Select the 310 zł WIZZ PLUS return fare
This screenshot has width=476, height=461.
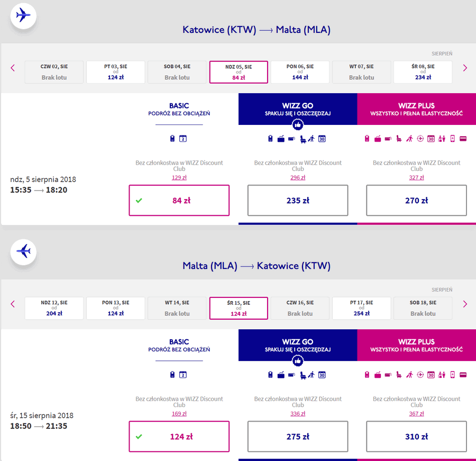416,436
